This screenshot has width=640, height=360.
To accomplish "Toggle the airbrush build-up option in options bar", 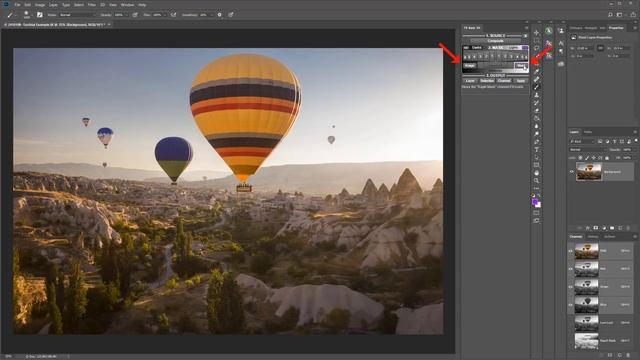I will coord(173,15).
